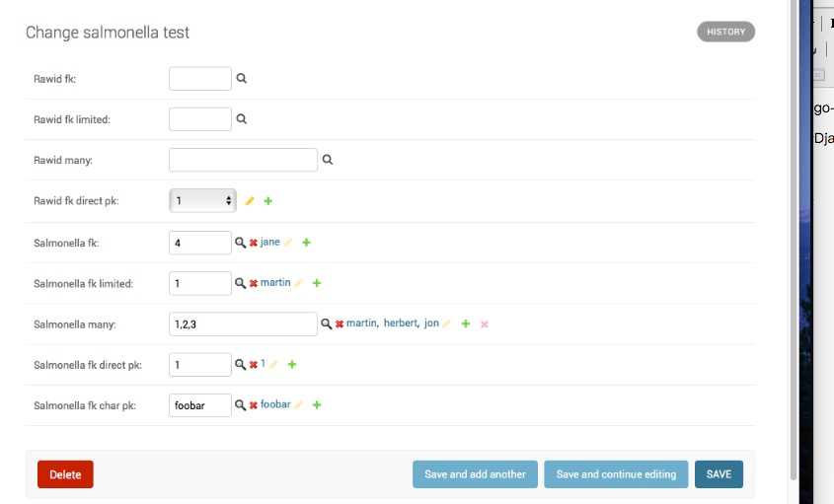
Task: Click pencil icon next to foobar link
Action: pos(298,405)
